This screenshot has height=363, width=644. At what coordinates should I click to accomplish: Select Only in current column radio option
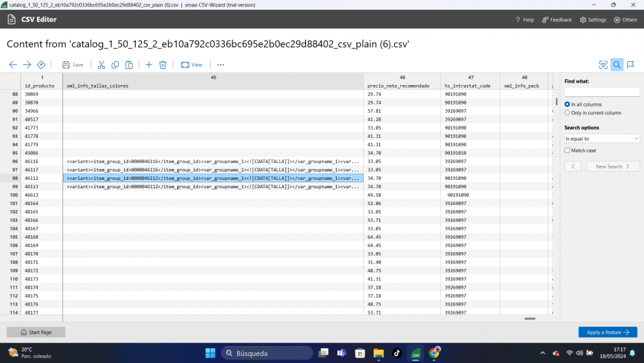[567, 113]
